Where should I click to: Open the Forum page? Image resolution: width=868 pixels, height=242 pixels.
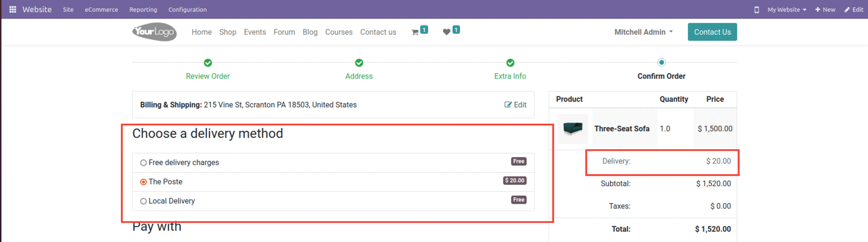click(284, 32)
